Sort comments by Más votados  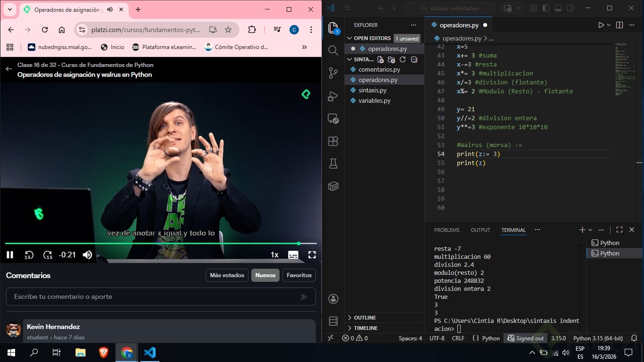pyautogui.click(x=227, y=275)
